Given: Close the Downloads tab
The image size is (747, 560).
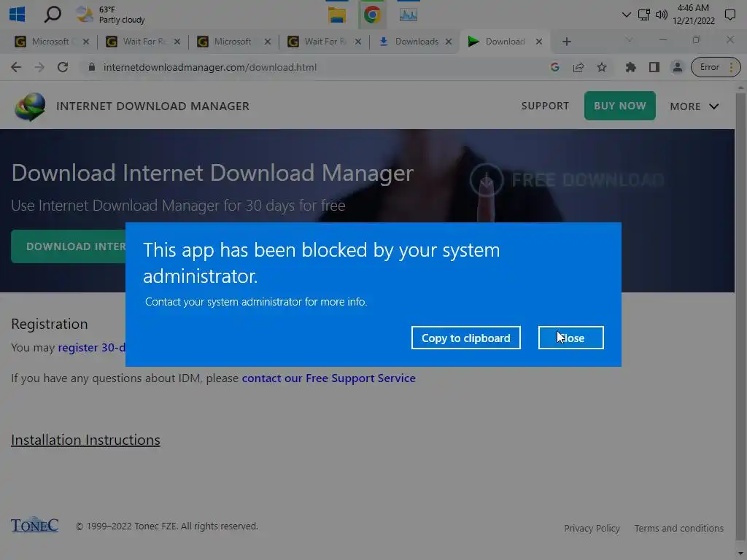Looking at the screenshot, I should tap(449, 42).
